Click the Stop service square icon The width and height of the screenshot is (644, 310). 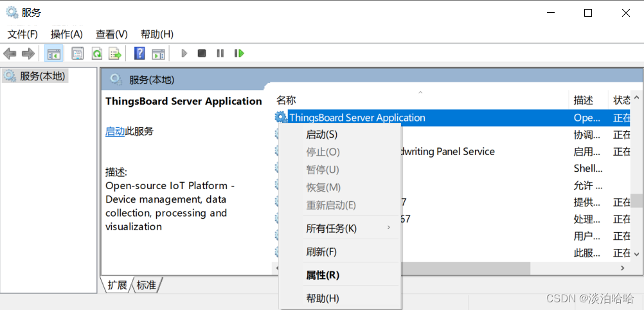202,53
